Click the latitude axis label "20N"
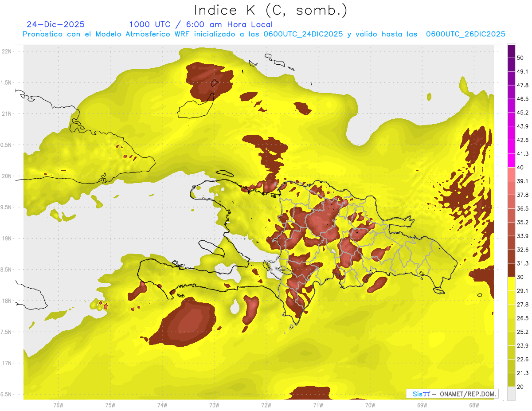This screenshot has width=532, height=411. (8, 176)
